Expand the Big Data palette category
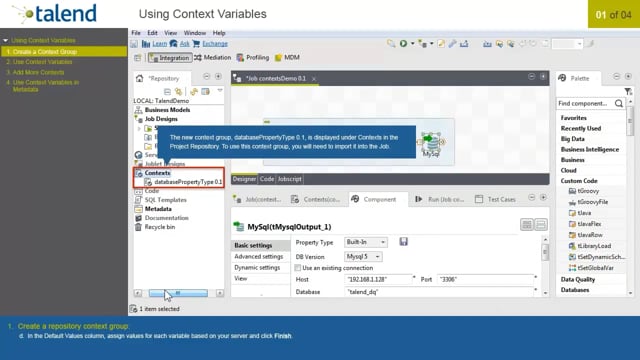This screenshot has width=640, height=360. tap(572, 139)
